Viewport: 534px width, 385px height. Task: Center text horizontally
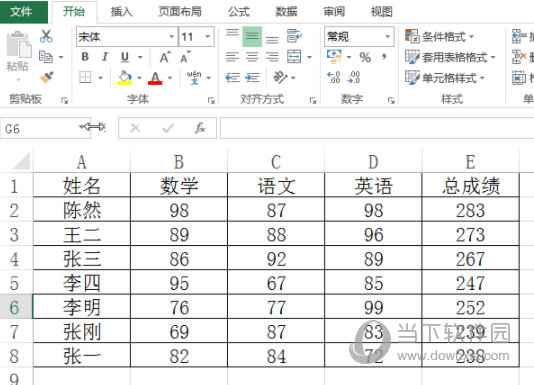(x=252, y=57)
